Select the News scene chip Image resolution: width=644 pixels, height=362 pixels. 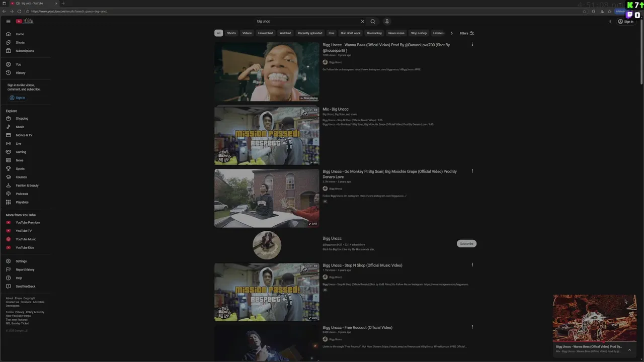tap(396, 33)
